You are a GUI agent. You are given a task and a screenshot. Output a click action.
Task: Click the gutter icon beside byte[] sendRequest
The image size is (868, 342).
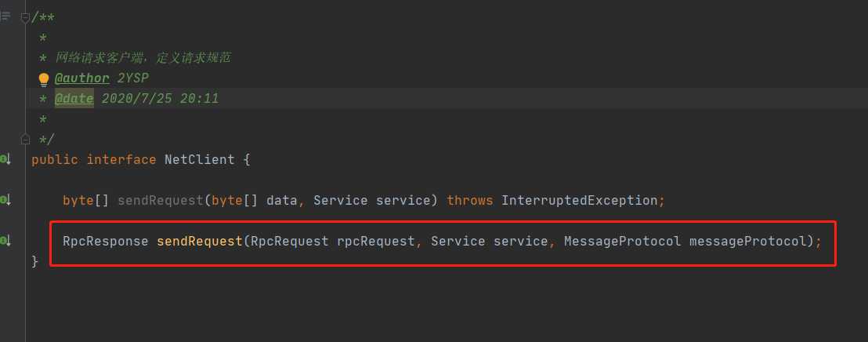[x=5, y=200]
